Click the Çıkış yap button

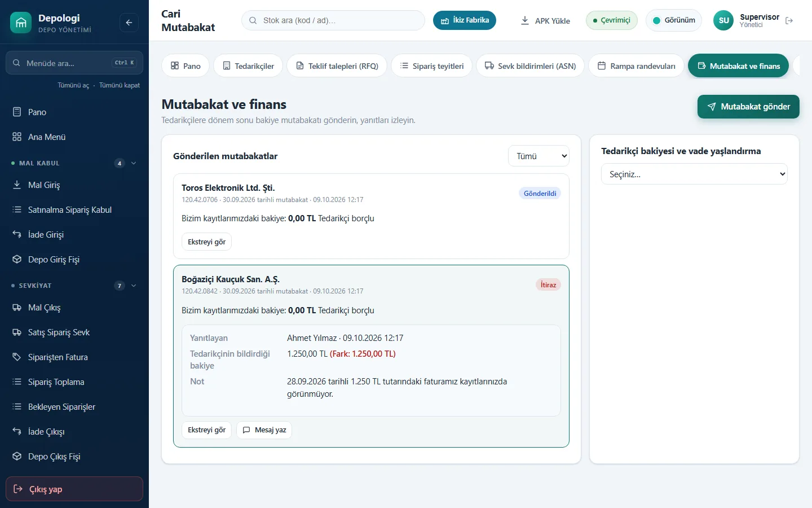coord(74,489)
